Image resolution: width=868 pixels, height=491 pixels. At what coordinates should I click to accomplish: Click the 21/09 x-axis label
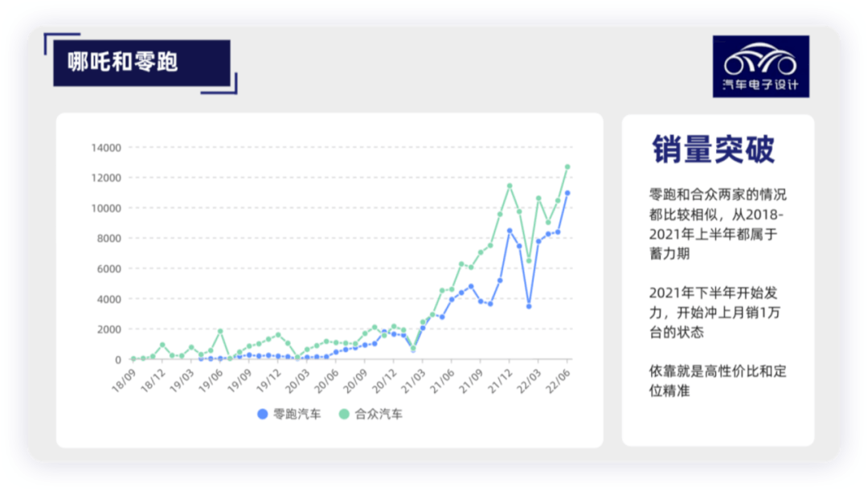point(471,381)
